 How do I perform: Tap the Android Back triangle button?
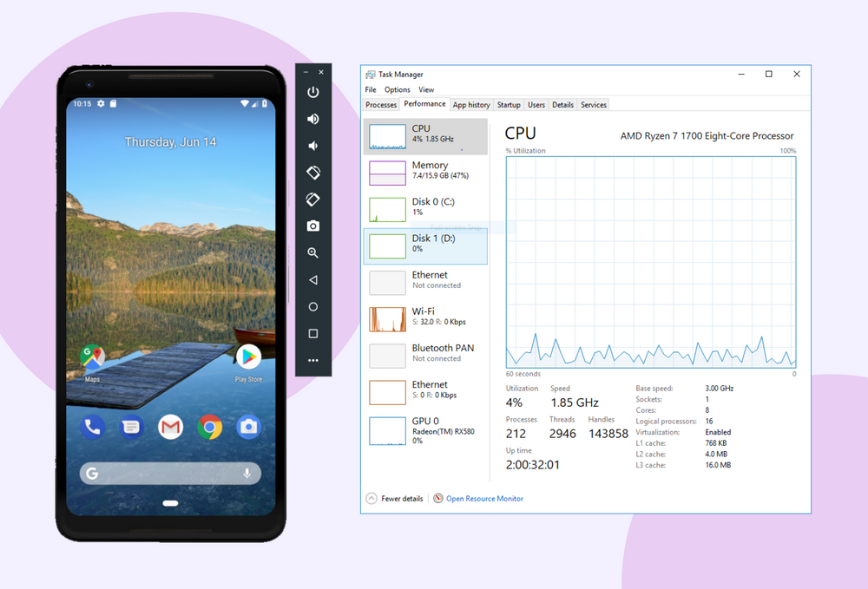pos(312,279)
